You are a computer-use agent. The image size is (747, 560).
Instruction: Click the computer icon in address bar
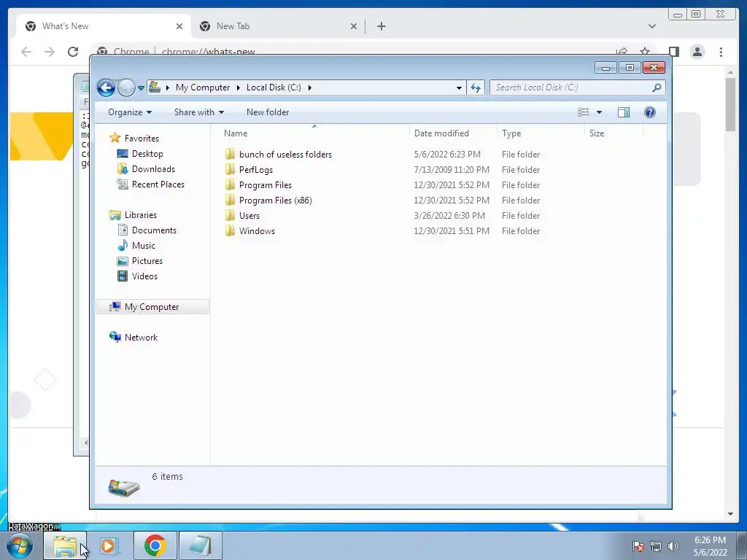tap(155, 87)
